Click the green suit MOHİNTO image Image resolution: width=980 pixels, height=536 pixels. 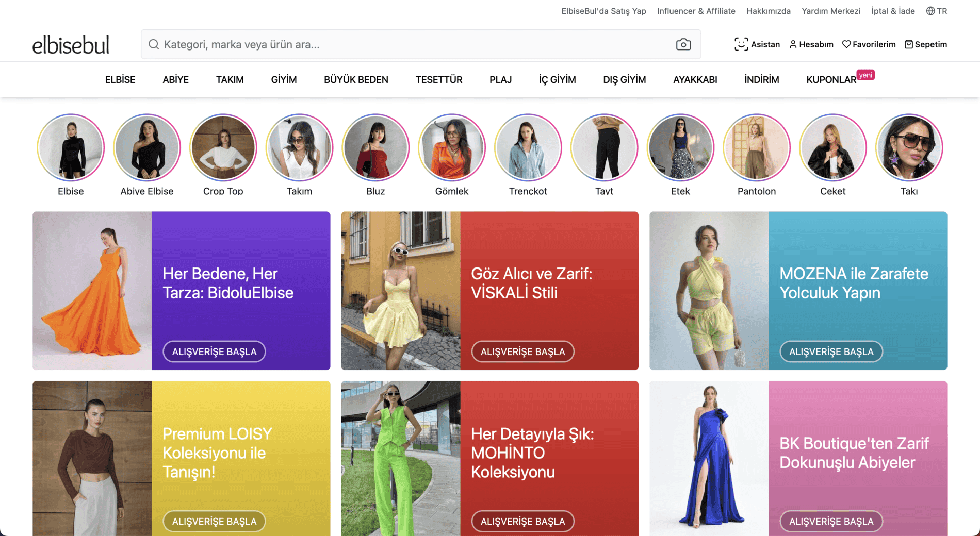(401, 459)
